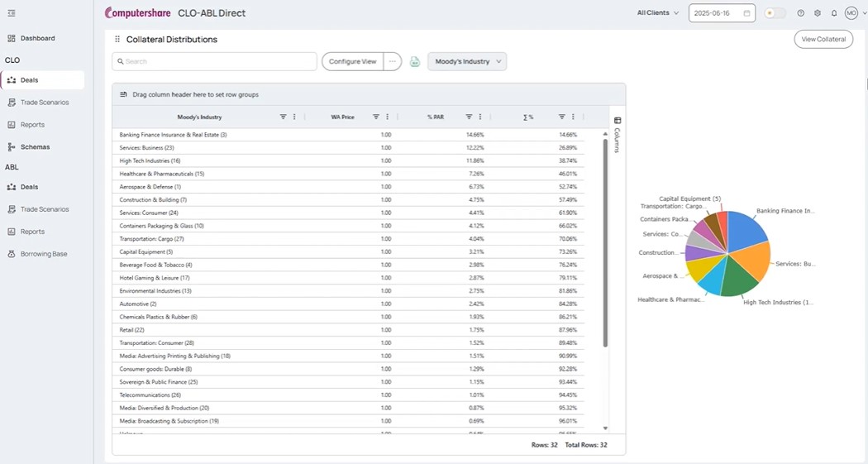Toggle the Columns side panel
Image resolution: width=868 pixels, height=464 pixels.
(618, 136)
